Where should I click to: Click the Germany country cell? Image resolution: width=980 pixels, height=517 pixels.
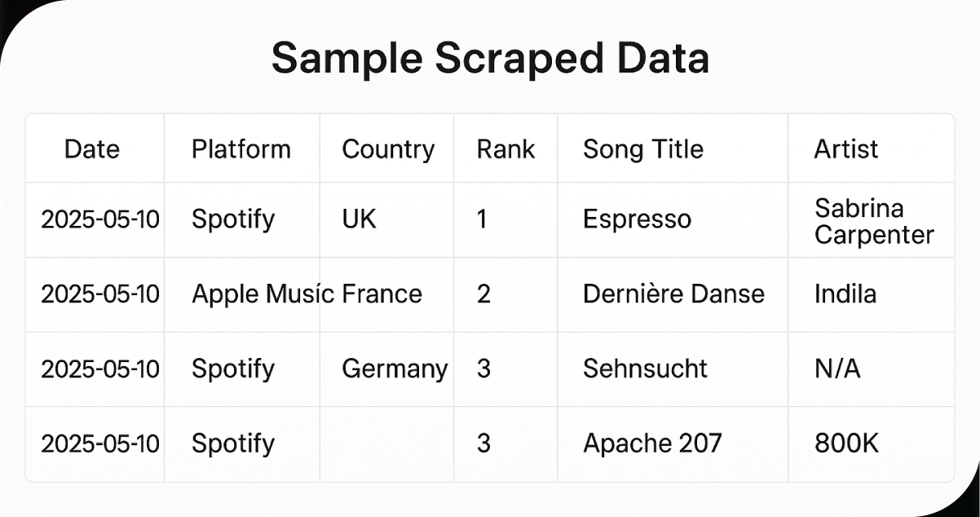click(395, 369)
